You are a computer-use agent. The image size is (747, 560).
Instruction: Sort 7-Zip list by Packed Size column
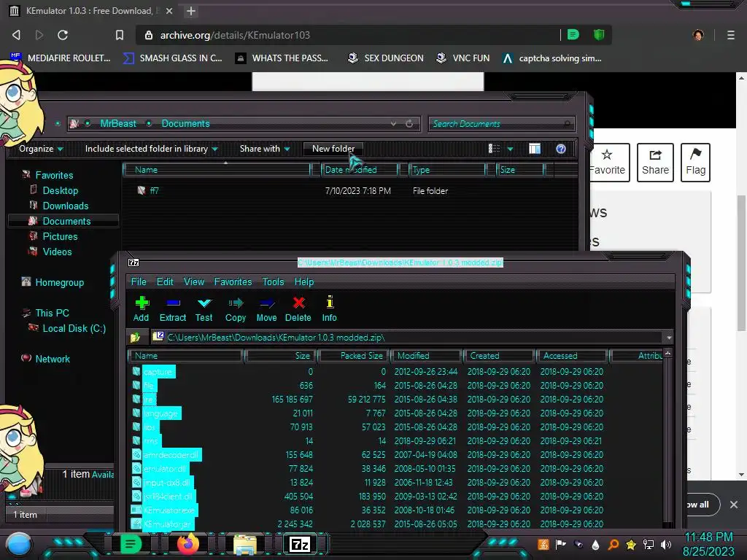pos(354,356)
